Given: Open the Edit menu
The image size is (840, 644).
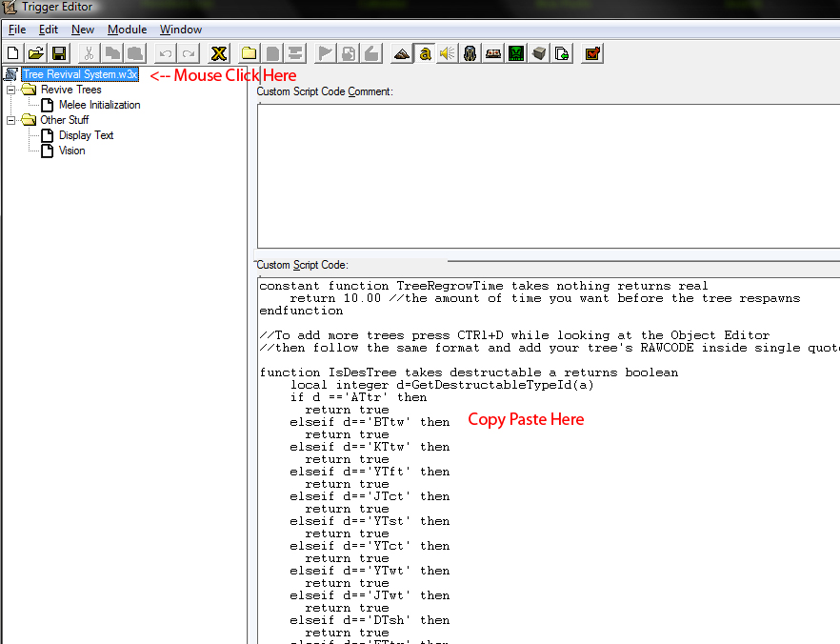Looking at the screenshot, I should coord(49,30).
